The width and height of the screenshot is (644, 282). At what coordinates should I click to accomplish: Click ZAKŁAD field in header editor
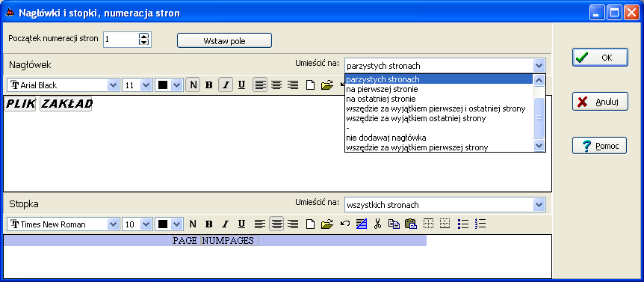(x=66, y=104)
